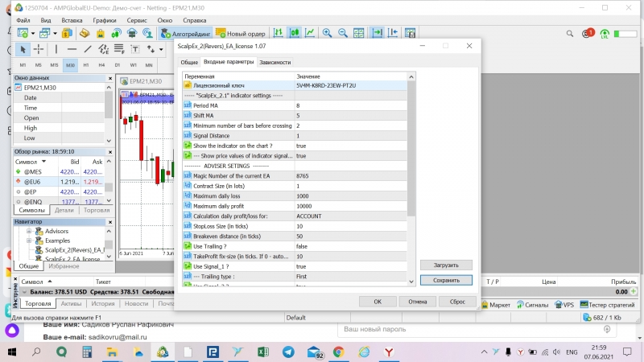Image resolution: width=644 pixels, height=362 pixels.
Task: Collapse the balance row arrow
Action: (x=24, y=292)
